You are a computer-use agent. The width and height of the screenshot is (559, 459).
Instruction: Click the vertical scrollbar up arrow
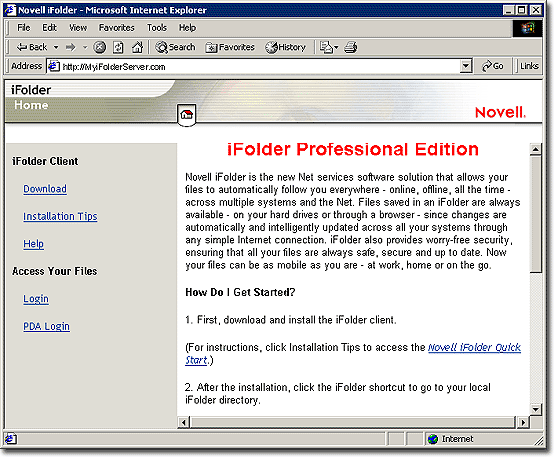(x=535, y=149)
